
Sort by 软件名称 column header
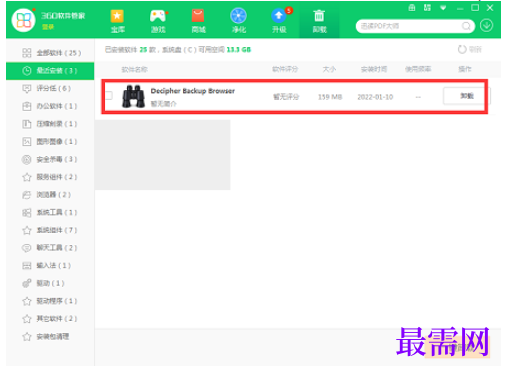(134, 69)
